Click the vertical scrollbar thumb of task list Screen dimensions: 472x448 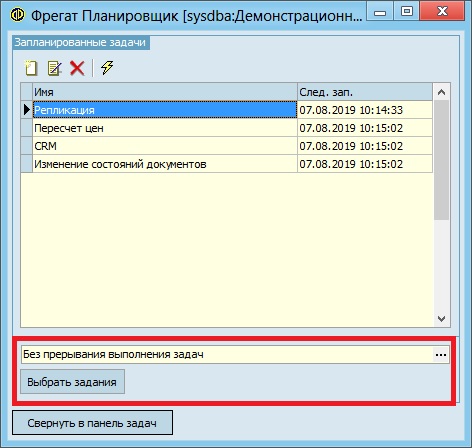pyautogui.click(x=441, y=160)
